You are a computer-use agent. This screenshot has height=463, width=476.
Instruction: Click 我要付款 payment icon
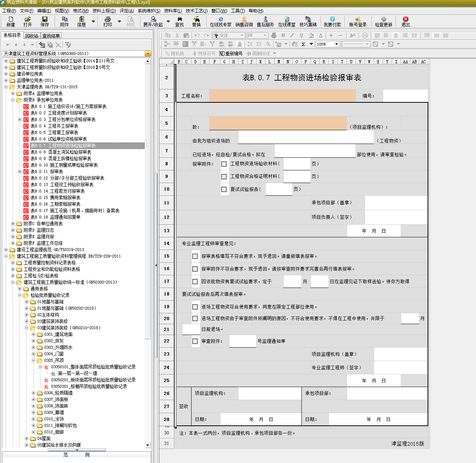tap(332, 21)
